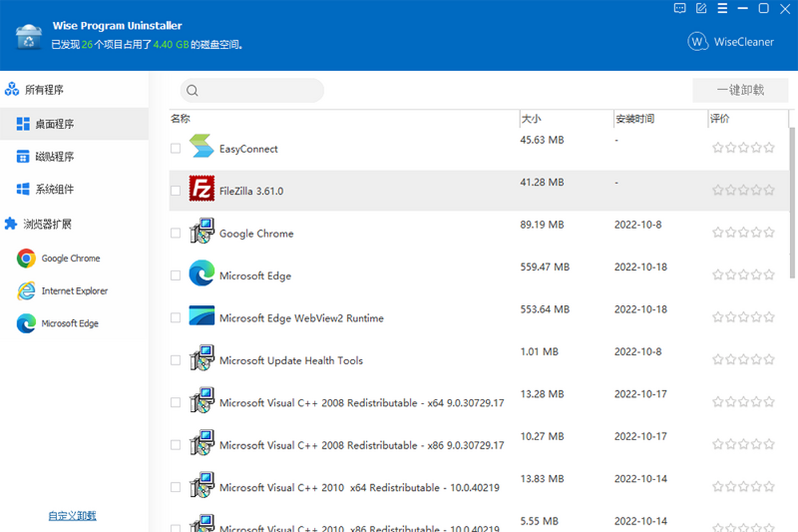Select 浏览器扩展 category in sidebar

point(38,224)
